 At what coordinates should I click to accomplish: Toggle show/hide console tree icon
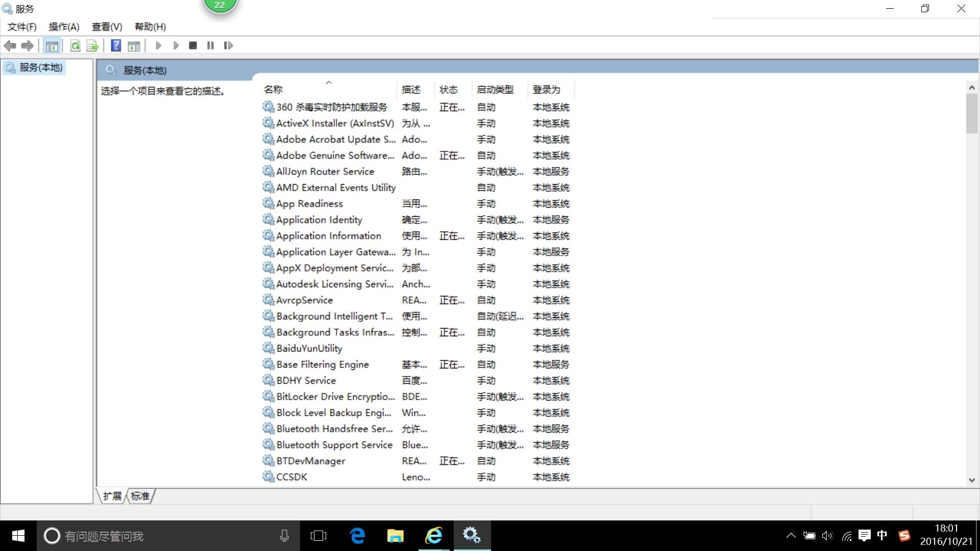[x=52, y=46]
